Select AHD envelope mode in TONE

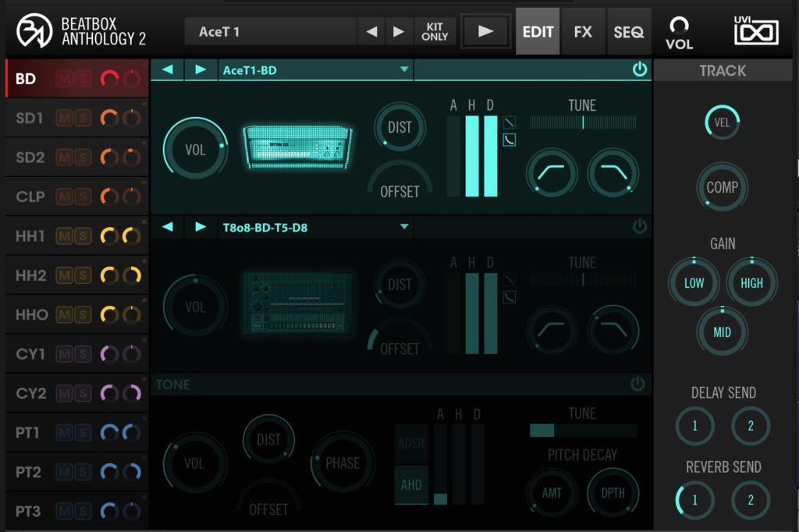click(x=411, y=484)
